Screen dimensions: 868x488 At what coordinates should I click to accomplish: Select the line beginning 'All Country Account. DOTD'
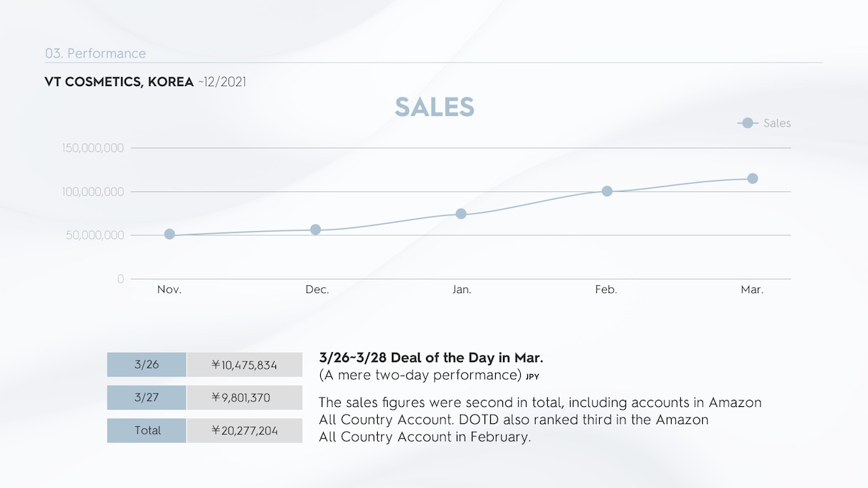click(x=514, y=420)
